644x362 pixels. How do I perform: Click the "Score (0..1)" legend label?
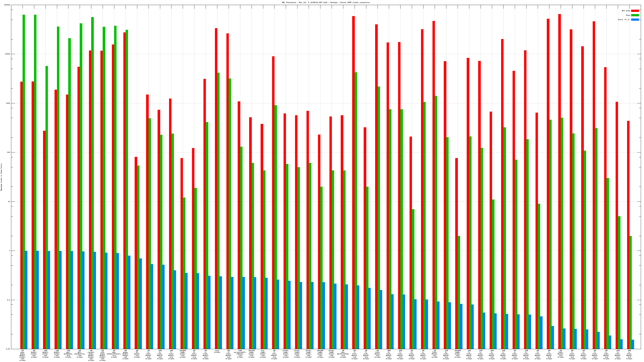click(x=624, y=20)
